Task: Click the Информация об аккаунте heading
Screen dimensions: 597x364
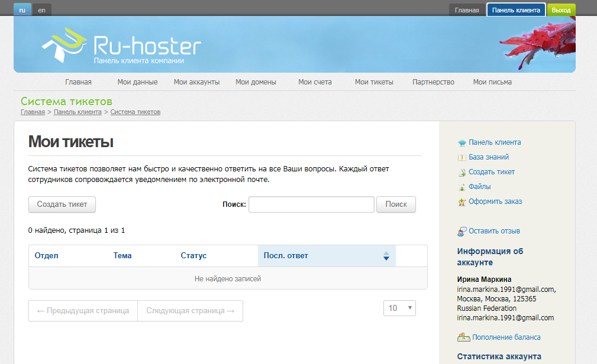Action: (490, 256)
